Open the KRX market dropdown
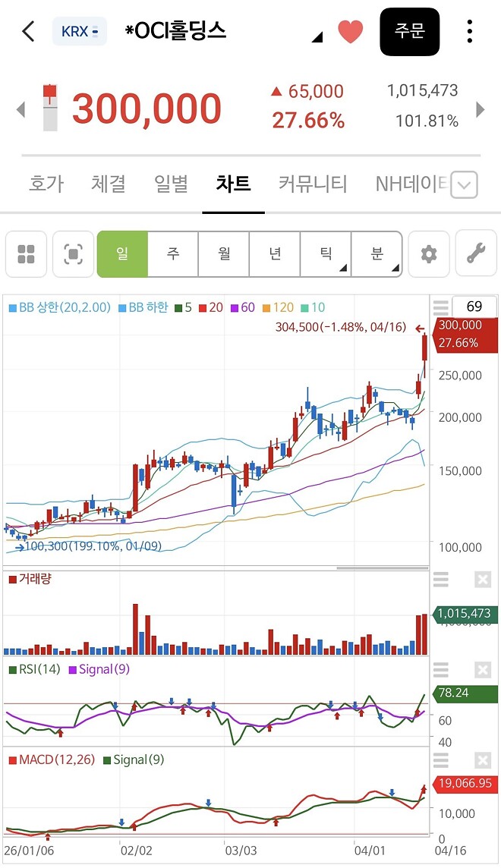Viewport: 501px width, 868px height. point(79,32)
